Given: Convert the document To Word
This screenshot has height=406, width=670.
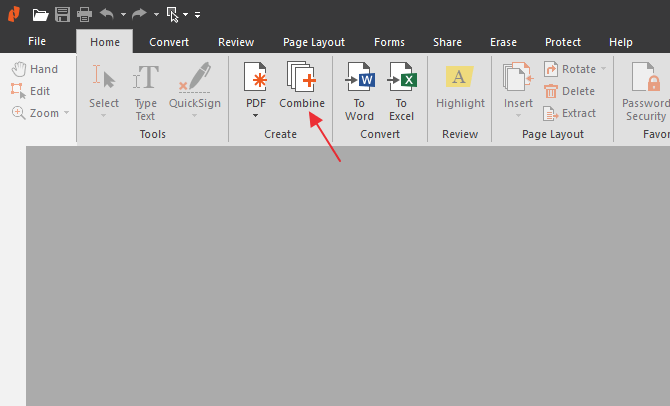Looking at the screenshot, I should [x=359, y=91].
